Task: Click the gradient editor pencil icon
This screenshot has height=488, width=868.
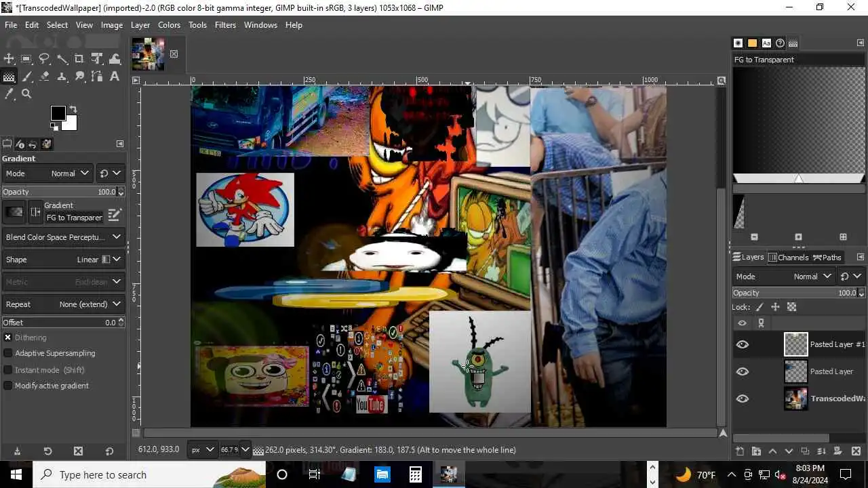Action: (115, 214)
